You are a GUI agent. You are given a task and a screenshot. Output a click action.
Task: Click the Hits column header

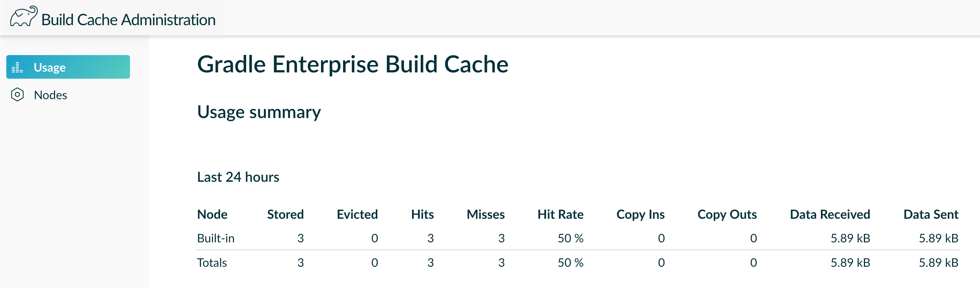(422, 214)
